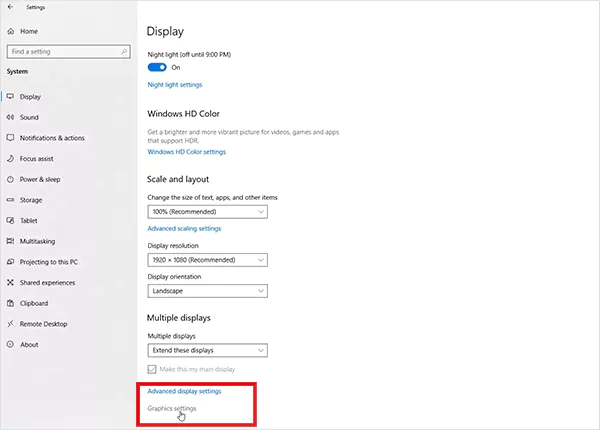600x430 pixels.
Task: Open Graphics settings link
Action: click(172, 408)
